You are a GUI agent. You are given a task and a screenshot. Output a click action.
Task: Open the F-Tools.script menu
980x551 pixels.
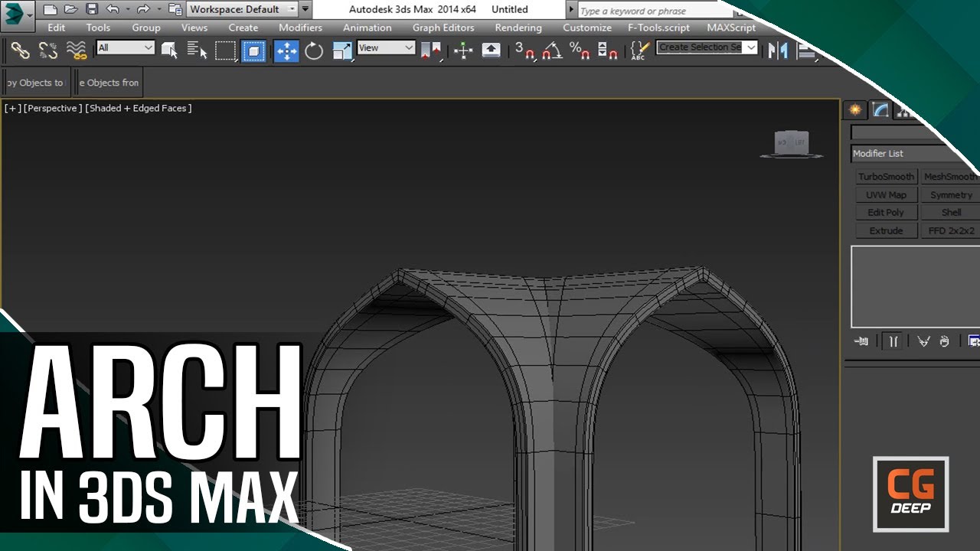pyautogui.click(x=659, y=28)
